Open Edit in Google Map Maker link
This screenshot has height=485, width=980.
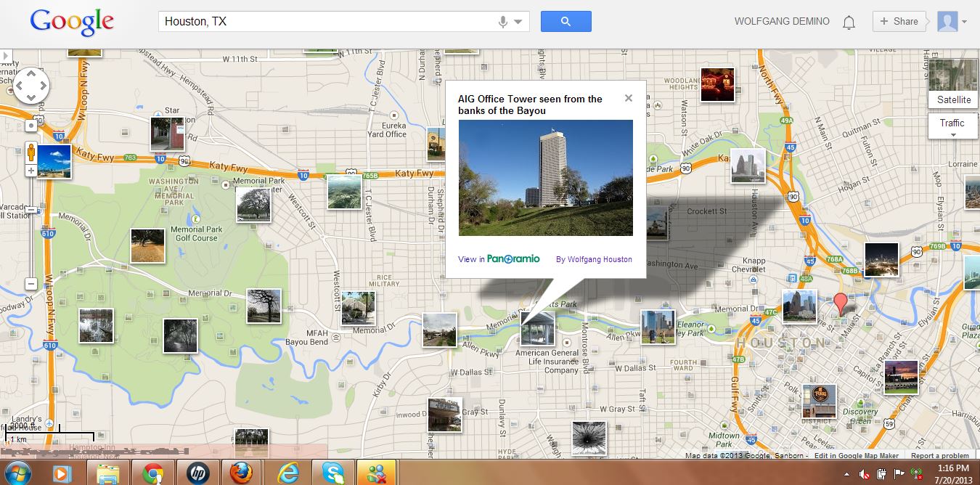tap(857, 456)
